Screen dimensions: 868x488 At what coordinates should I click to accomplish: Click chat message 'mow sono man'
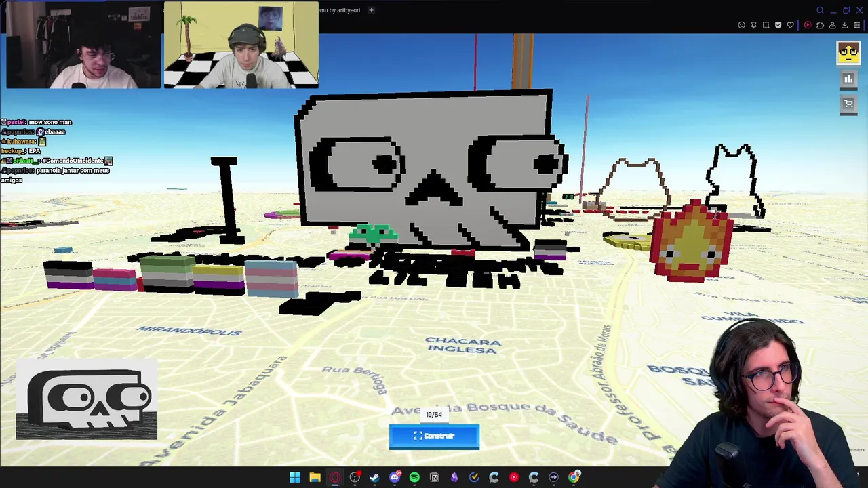[50, 122]
